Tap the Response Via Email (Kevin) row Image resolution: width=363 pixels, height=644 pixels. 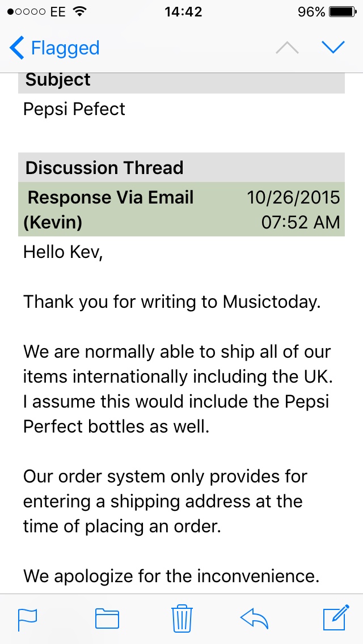[181, 209]
